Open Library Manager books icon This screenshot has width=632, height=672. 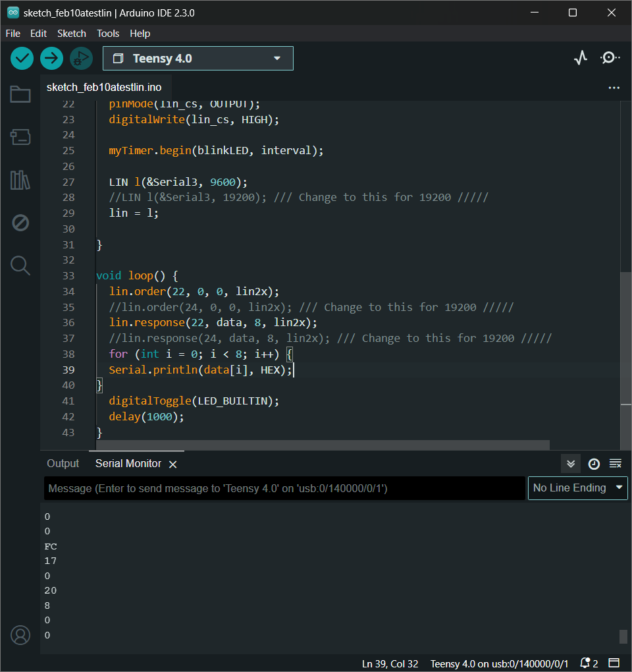20,180
